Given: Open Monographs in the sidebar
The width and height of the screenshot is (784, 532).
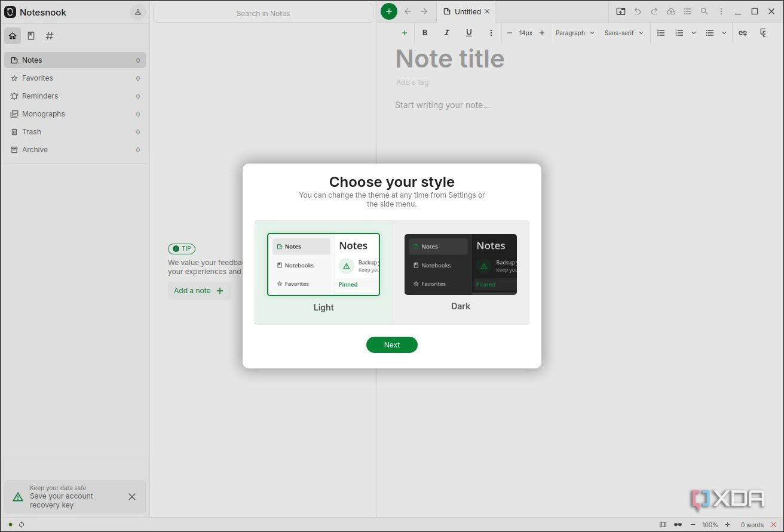Looking at the screenshot, I should click(x=75, y=113).
